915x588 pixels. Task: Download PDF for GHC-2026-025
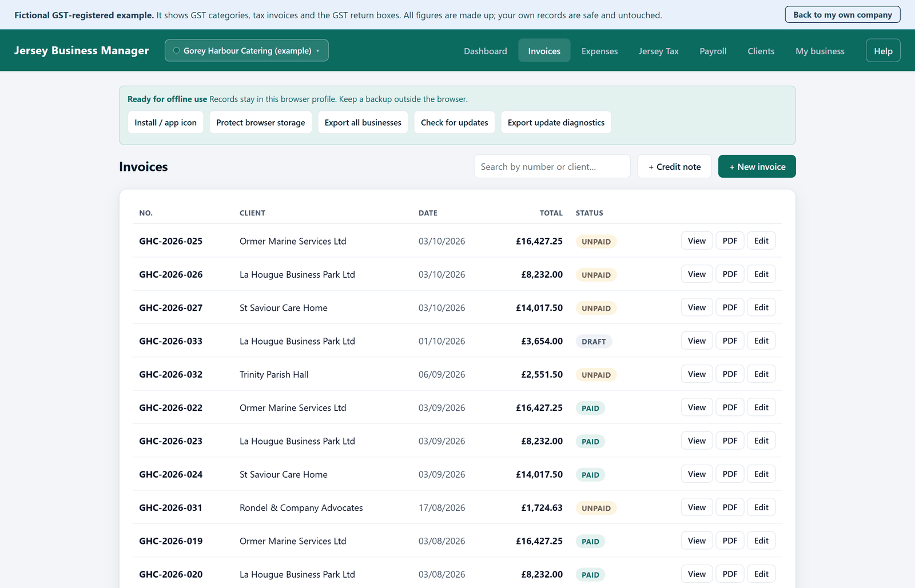[730, 241]
